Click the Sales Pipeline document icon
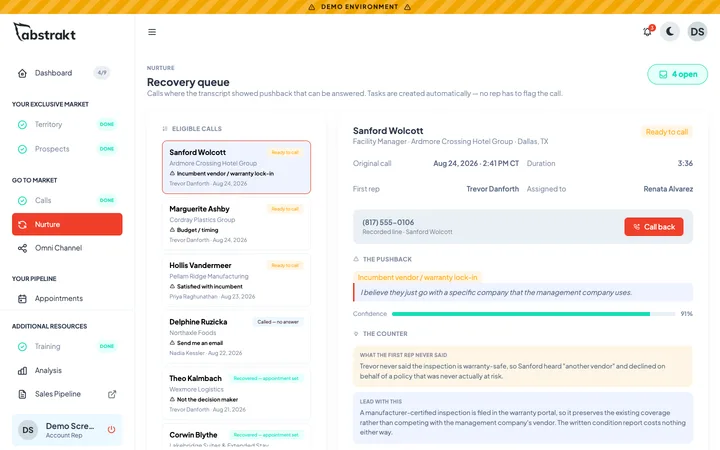The height and width of the screenshot is (450, 720). click(x=22, y=394)
